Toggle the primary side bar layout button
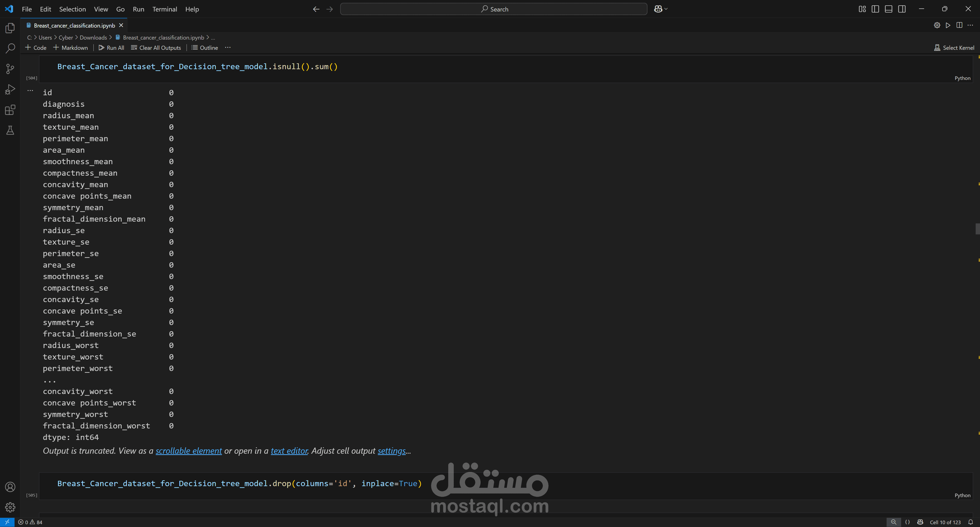 875,9
